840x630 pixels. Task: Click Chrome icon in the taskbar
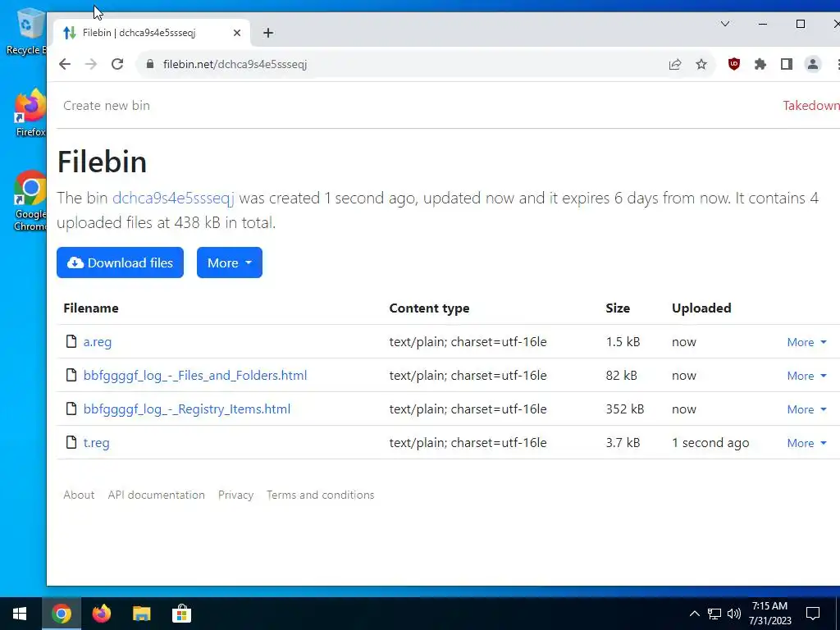(x=61, y=614)
